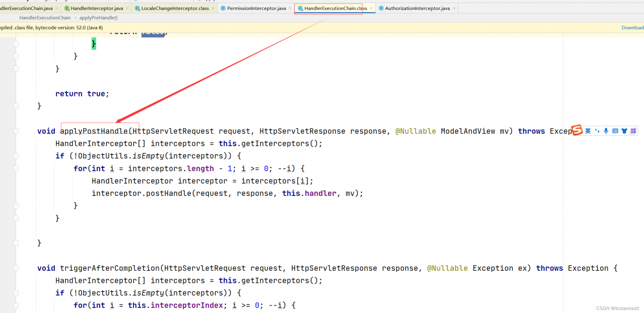Click the file icon on HandlerExecutionChain.class tab
The image size is (644, 313).
(300, 9)
